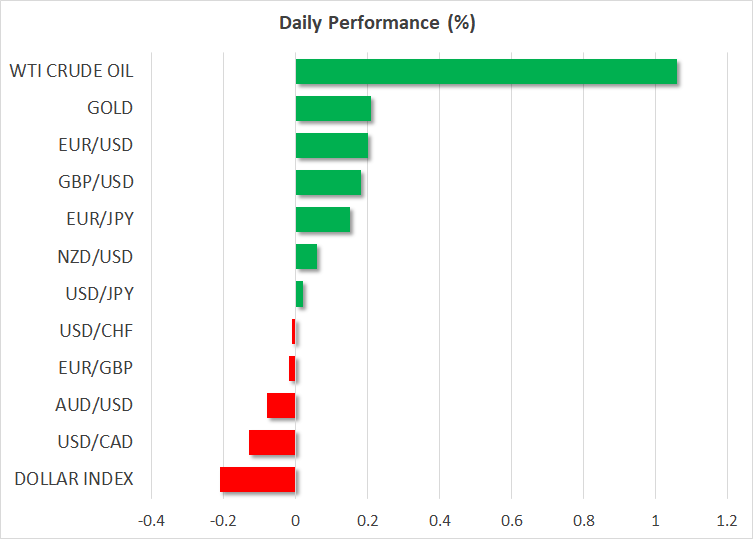
Task: Click the WTI Crude Oil green bar
Action: click(x=486, y=72)
